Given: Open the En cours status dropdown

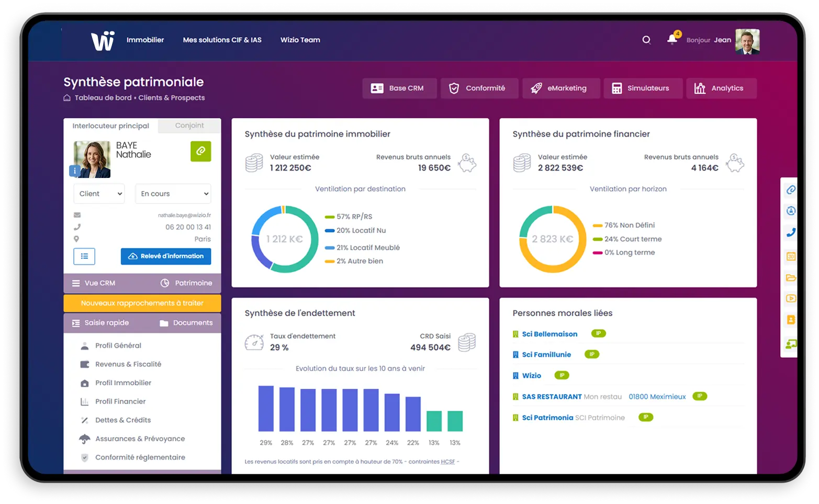Looking at the screenshot, I should pyautogui.click(x=173, y=193).
